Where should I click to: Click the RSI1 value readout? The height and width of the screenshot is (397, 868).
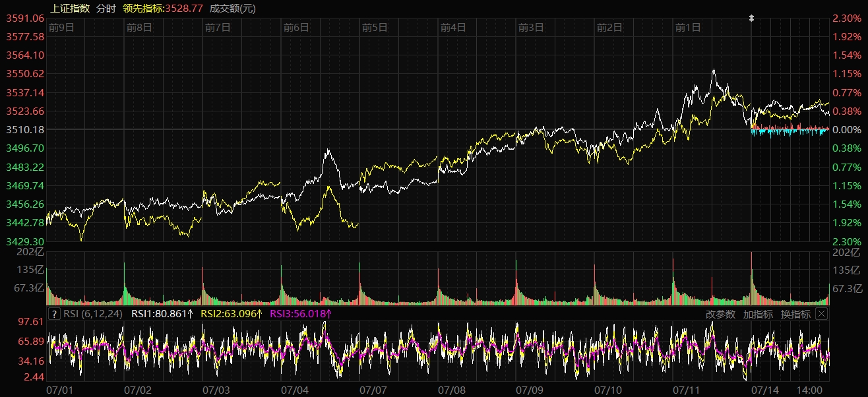162,314
